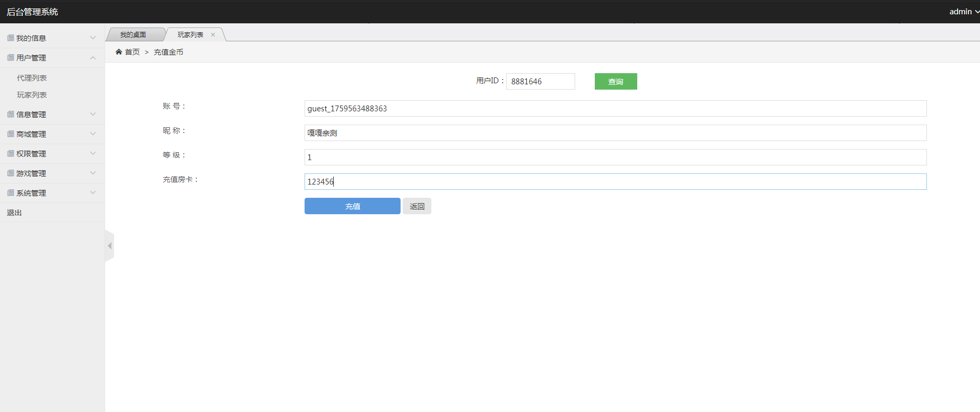Screen dimensions: 980x412
Task: Click the 返回 button
Action: pos(417,206)
